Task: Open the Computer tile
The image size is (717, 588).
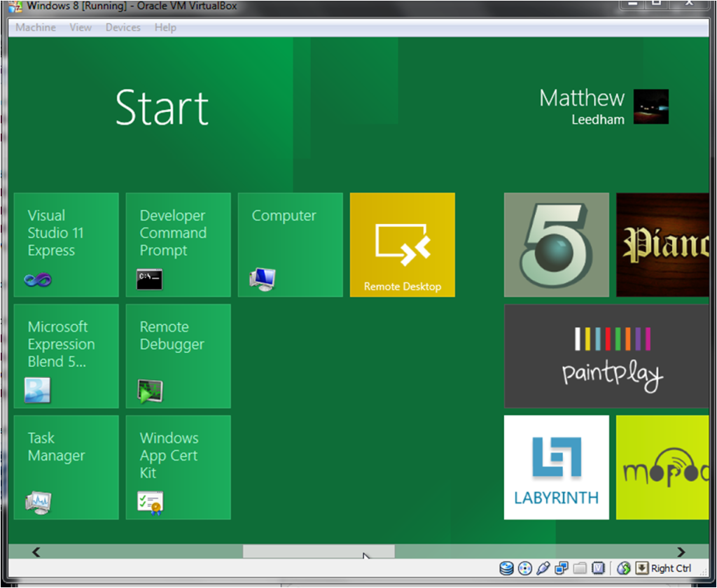Action: pyautogui.click(x=291, y=245)
